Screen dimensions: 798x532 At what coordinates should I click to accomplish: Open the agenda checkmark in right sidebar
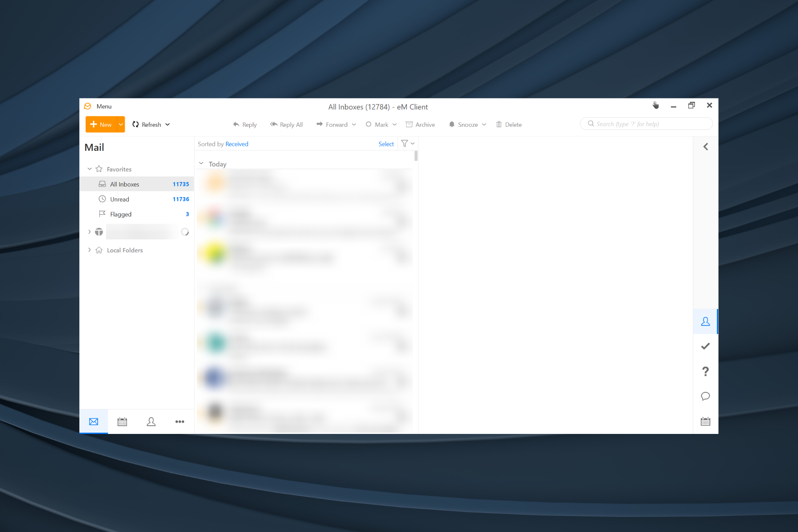pos(705,346)
